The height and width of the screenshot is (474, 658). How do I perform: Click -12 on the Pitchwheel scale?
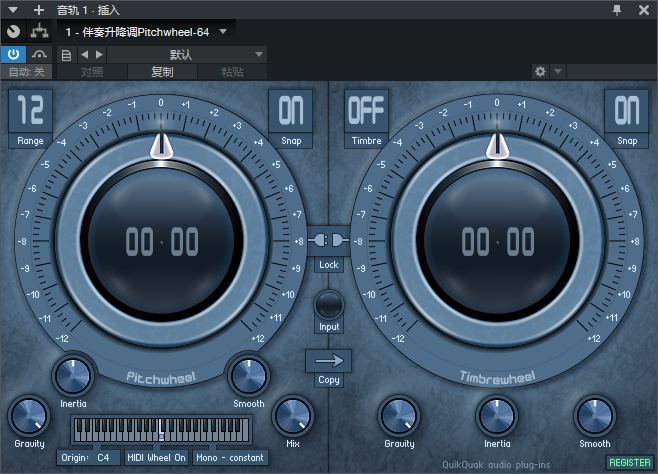[x=62, y=338]
